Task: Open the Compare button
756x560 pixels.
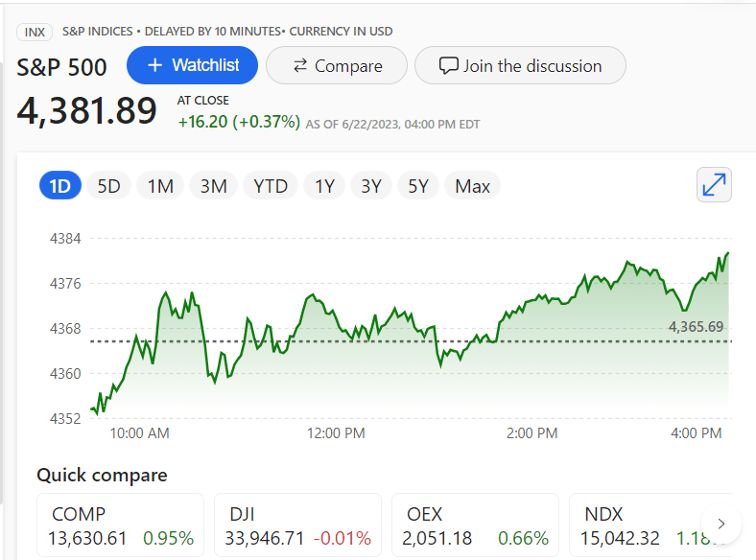Action: pyautogui.click(x=337, y=65)
